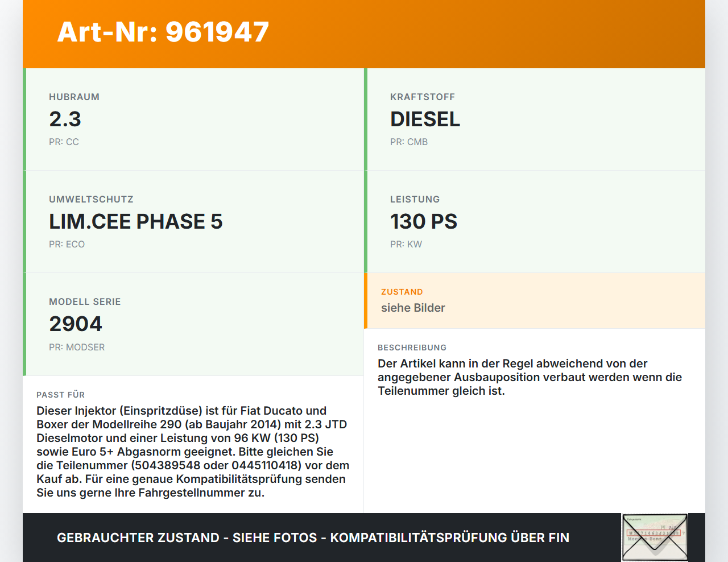Click the Art-Nr: 961947 header title
This screenshot has width=728, height=562.
(x=163, y=32)
